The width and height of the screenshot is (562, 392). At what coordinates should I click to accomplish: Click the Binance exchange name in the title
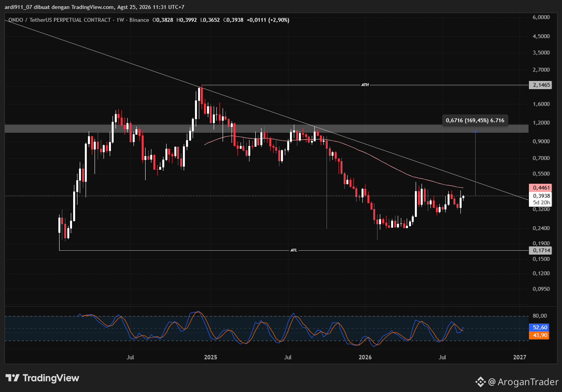click(139, 20)
